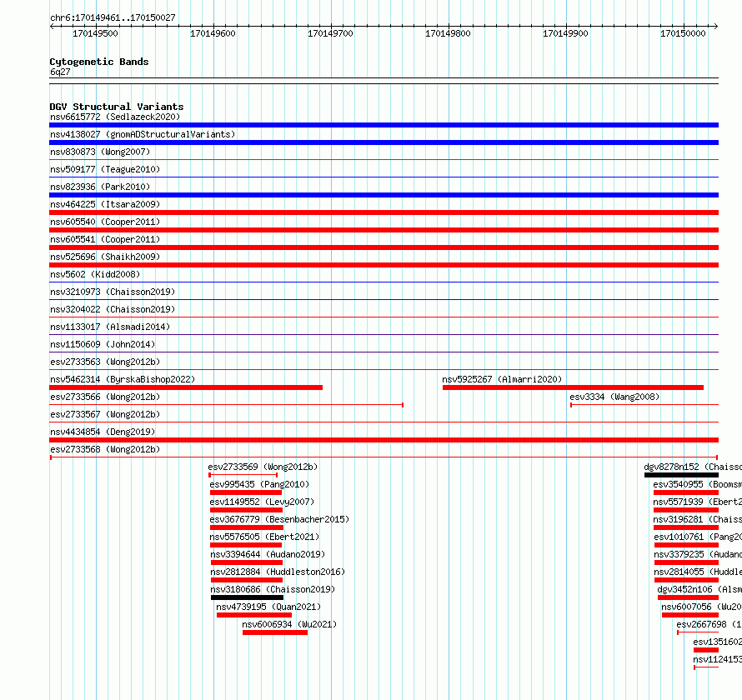Image resolution: width=742 pixels, height=700 pixels.
Task: Select nsv6006934 (Wu2021) variant label
Action: 289,624
